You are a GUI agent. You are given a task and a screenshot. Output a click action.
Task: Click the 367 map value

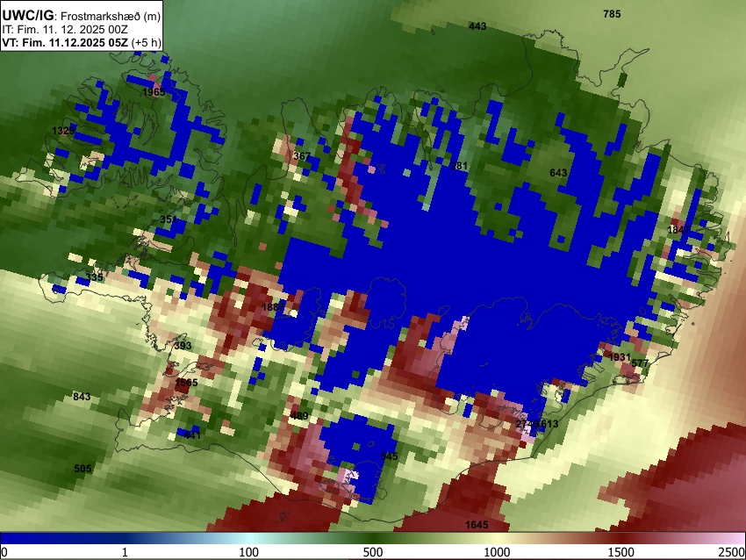click(x=302, y=156)
